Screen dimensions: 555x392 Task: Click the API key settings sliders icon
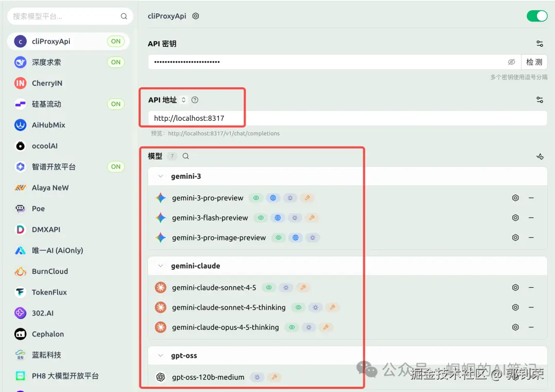coord(540,43)
